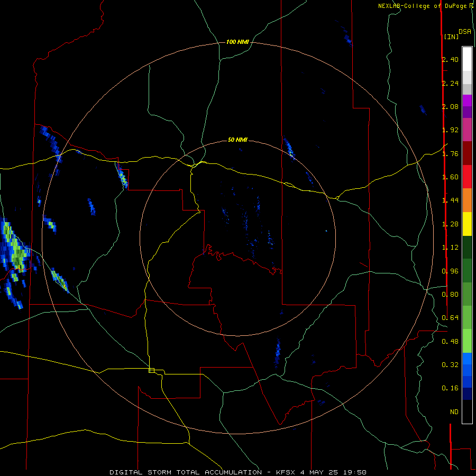This screenshot has height=476, width=476.
Task: Select the black ND swatch in legend
Action: (467, 411)
